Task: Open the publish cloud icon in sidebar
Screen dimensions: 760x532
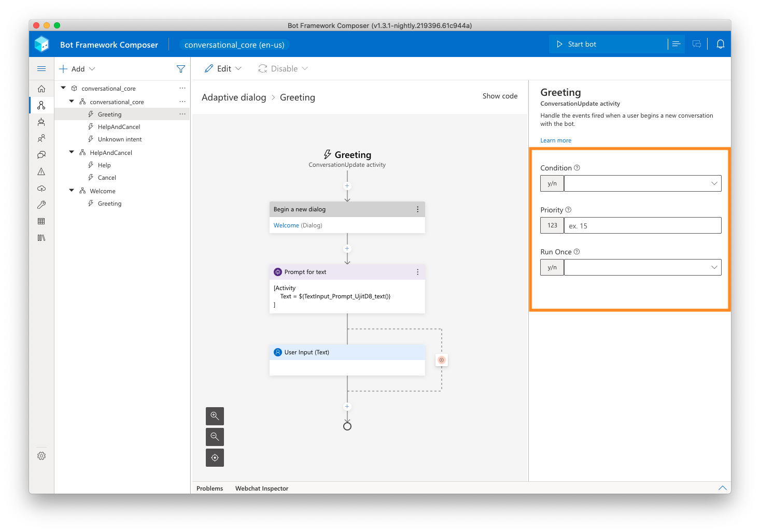Action: tap(41, 188)
